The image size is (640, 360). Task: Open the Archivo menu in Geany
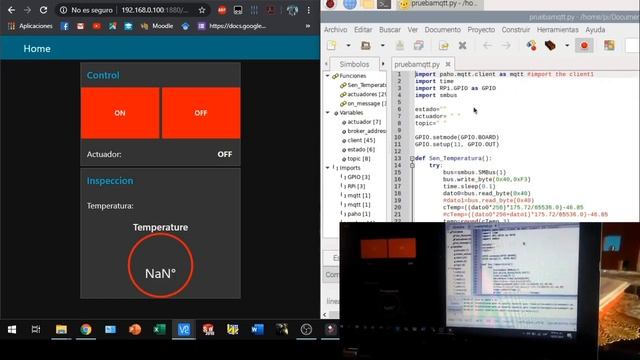tap(336, 30)
